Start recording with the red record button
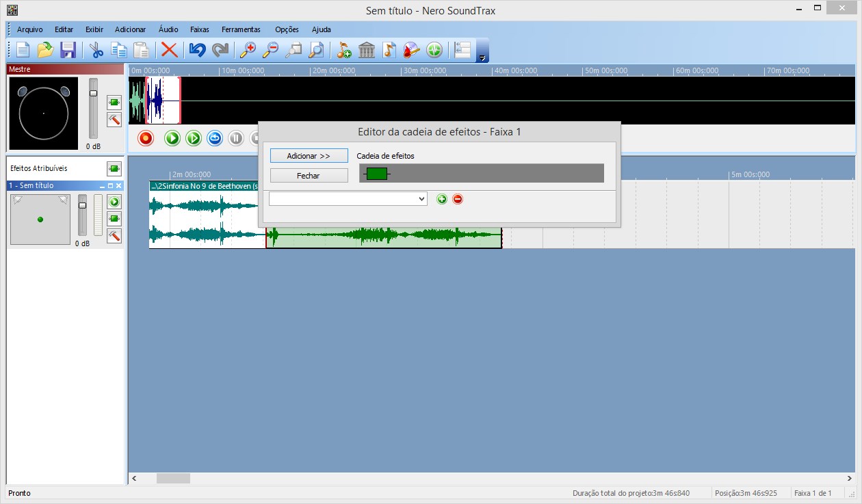 click(x=146, y=138)
